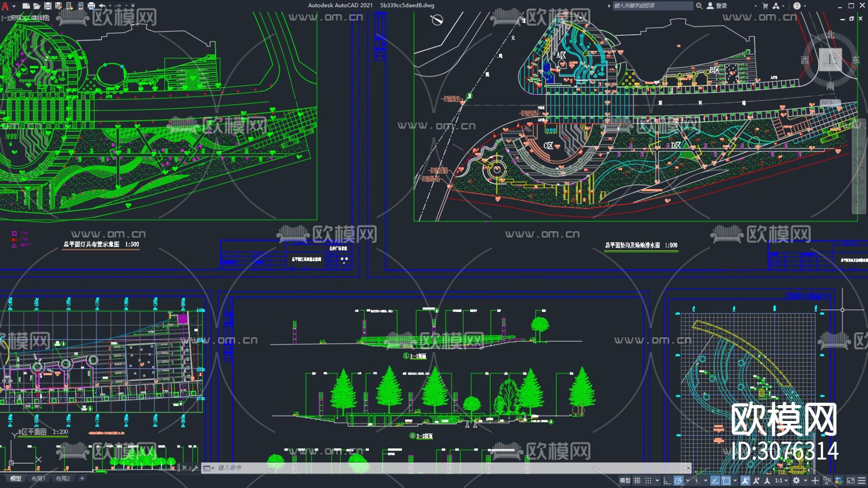Screen dimensions: 868x488
Task: Click the hardware acceleration icon
Action: (839, 480)
